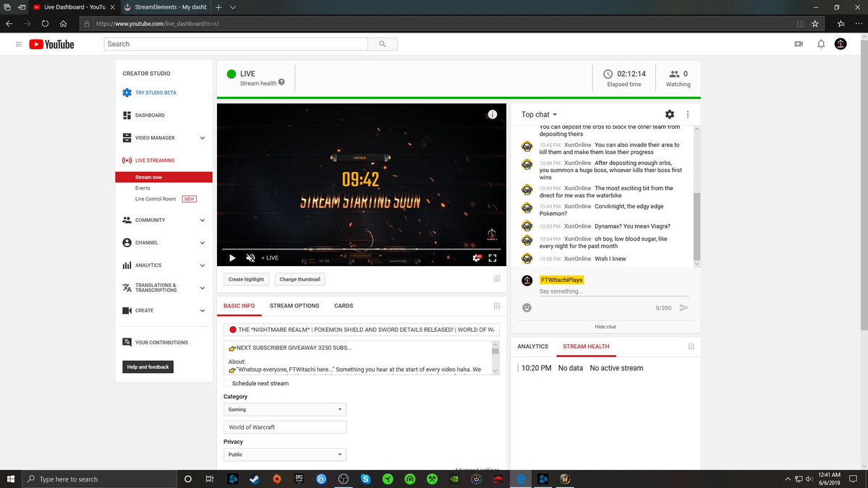Open chat more options menu

[x=687, y=114]
